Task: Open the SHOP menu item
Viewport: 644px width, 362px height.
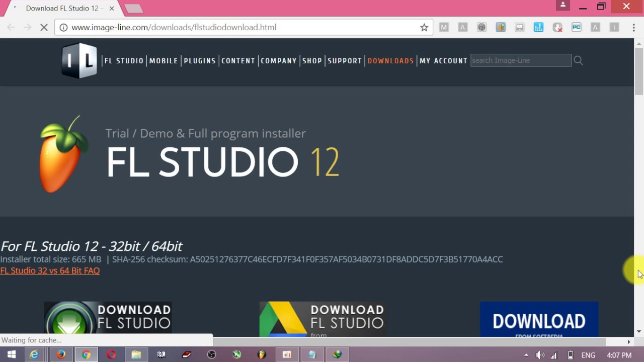Action: click(312, 60)
